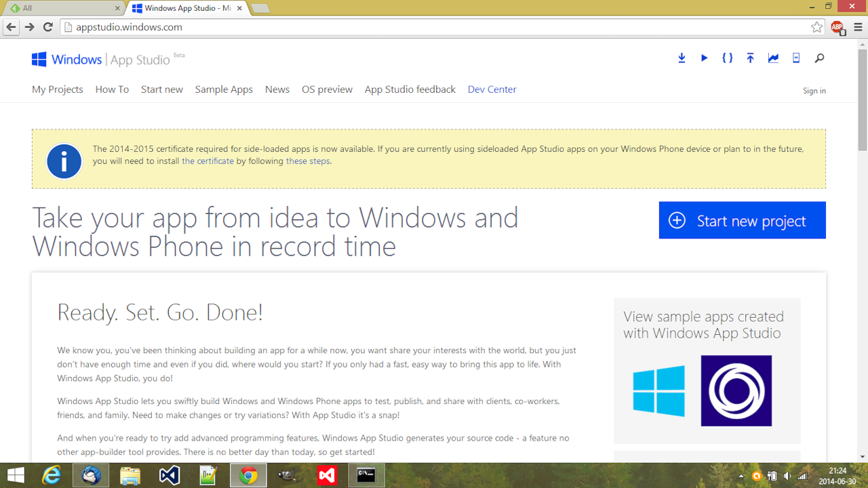Click the Windows logo sample app thumbnail
This screenshot has width=868, height=488.
658,390
